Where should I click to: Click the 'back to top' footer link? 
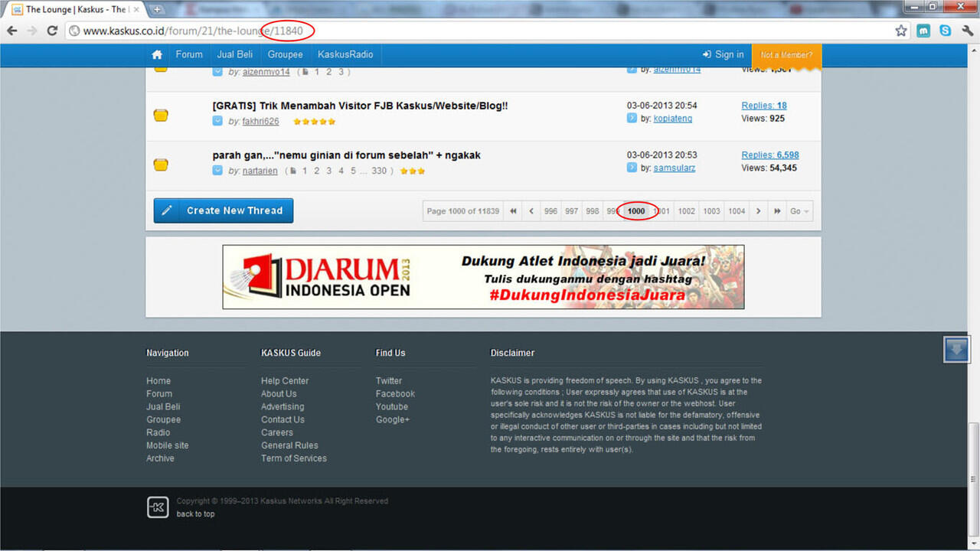[x=195, y=514]
